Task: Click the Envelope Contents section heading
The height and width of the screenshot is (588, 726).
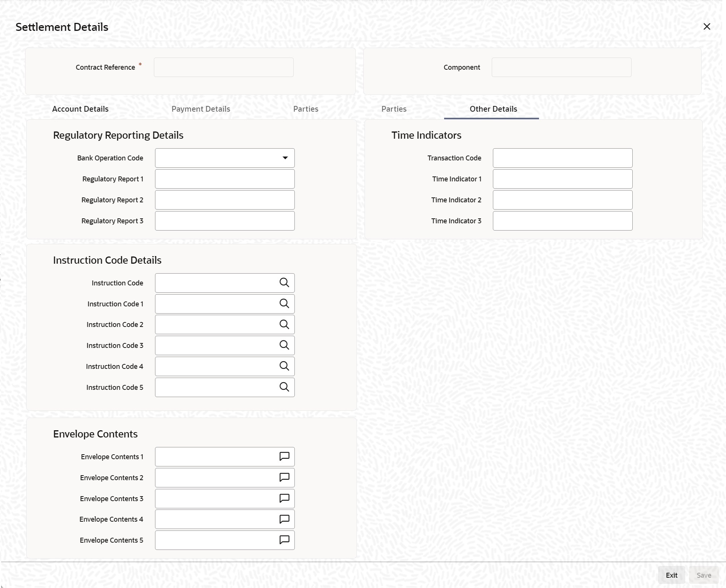Action: pos(95,434)
